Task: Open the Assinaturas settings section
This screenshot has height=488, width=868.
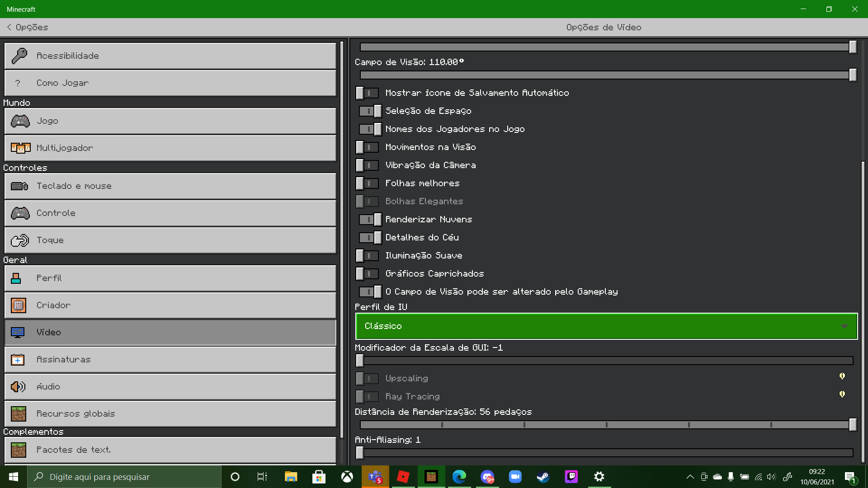Action: pyautogui.click(x=170, y=360)
